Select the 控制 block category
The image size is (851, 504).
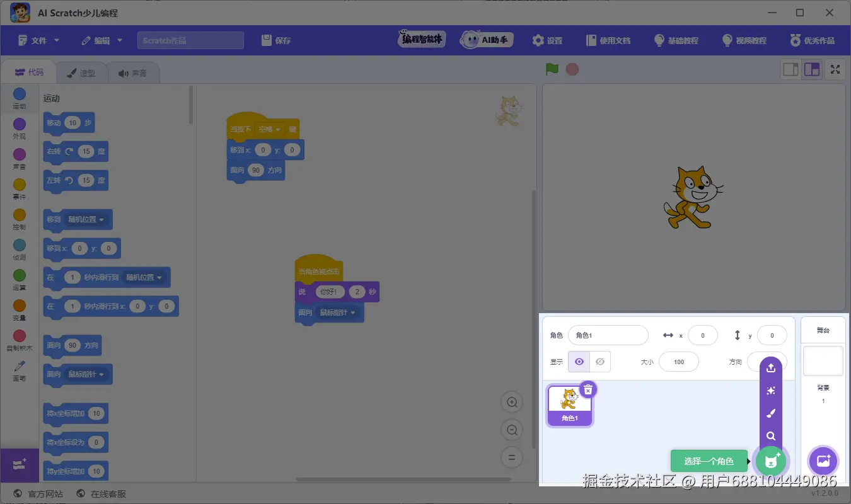[x=20, y=220]
